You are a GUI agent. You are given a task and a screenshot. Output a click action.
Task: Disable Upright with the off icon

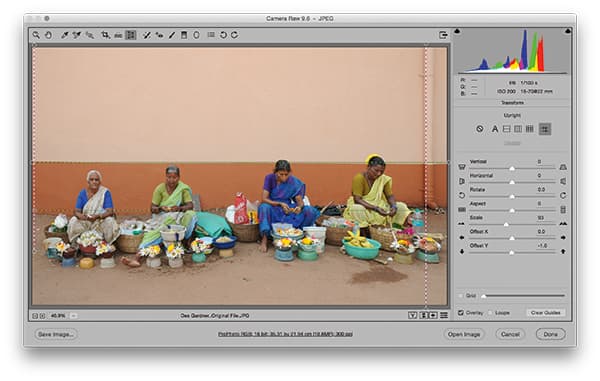479,129
